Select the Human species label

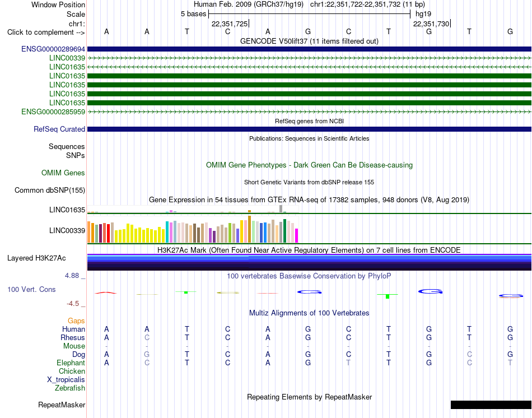pyautogui.click(x=73, y=329)
